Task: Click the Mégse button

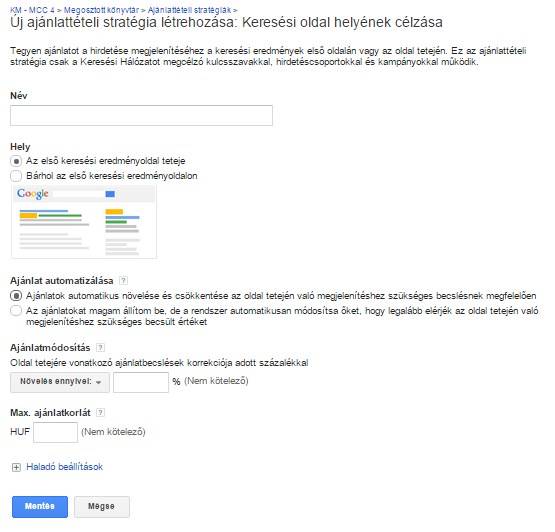Action: point(102,507)
